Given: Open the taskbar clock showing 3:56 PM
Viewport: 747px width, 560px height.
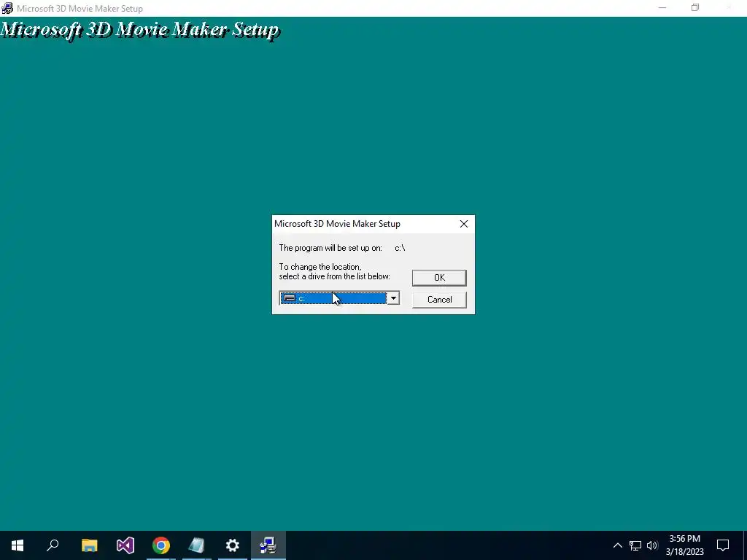Looking at the screenshot, I should pos(684,545).
